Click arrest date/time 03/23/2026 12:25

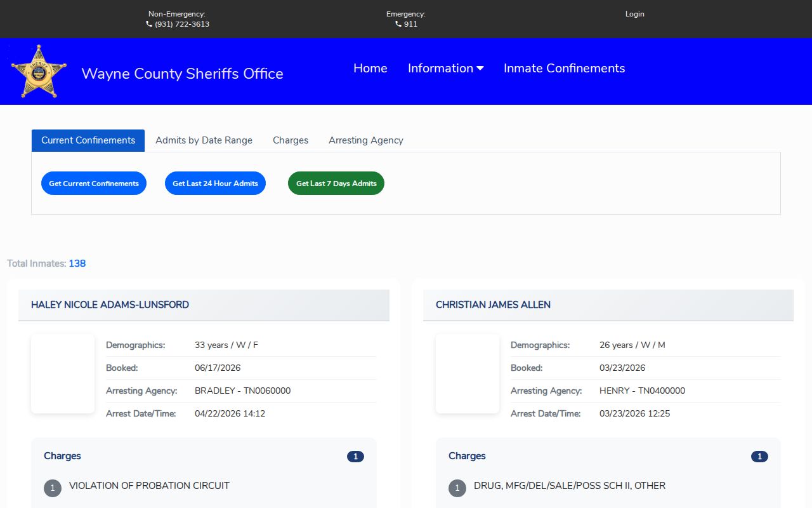pos(634,414)
